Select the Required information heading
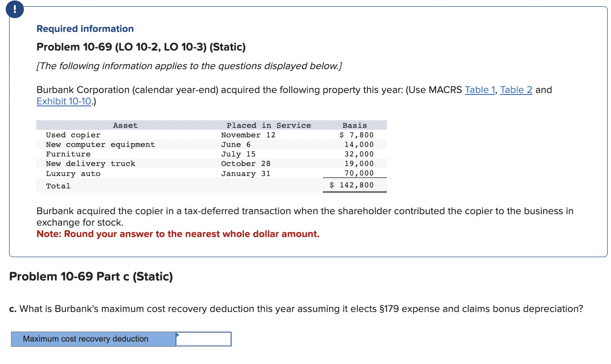The image size is (611, 364). [x=85, y=29]
